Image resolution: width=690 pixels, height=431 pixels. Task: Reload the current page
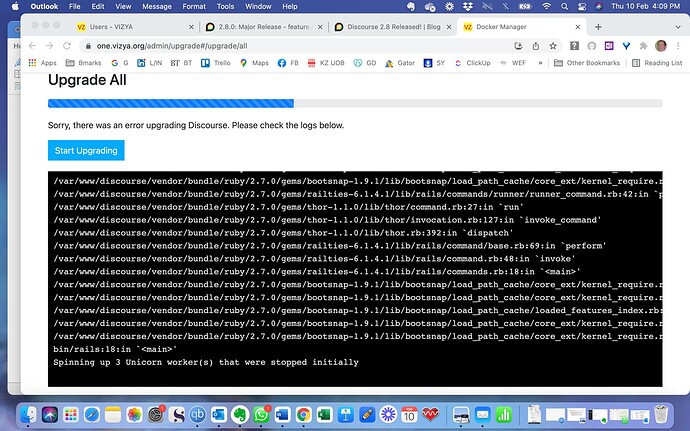click(x=67, y=46)
